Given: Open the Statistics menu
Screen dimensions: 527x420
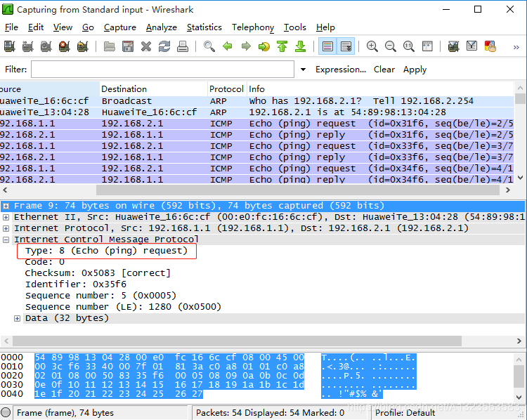Looking at the screenshot, I should 204,27.
